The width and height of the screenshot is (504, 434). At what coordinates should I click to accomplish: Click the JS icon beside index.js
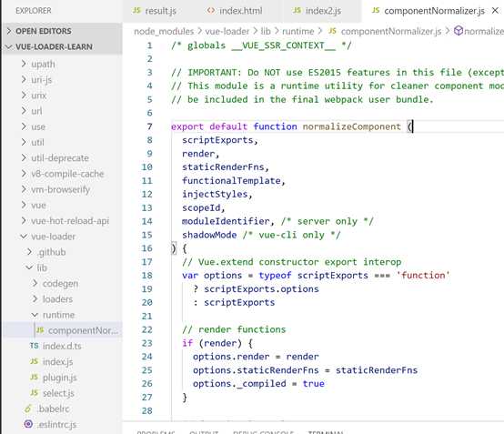35,361
